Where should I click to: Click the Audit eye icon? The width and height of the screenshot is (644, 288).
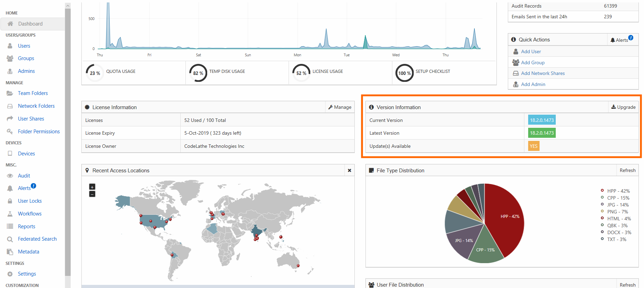pos(10,176)
